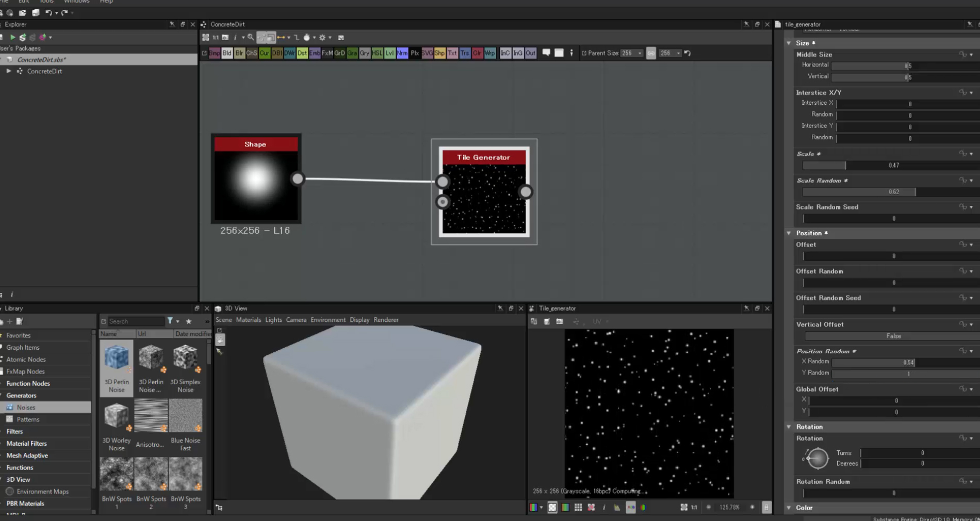Toggle alpha checkerboard in 2D view
980x521 pixels.
tap(552, 508)
